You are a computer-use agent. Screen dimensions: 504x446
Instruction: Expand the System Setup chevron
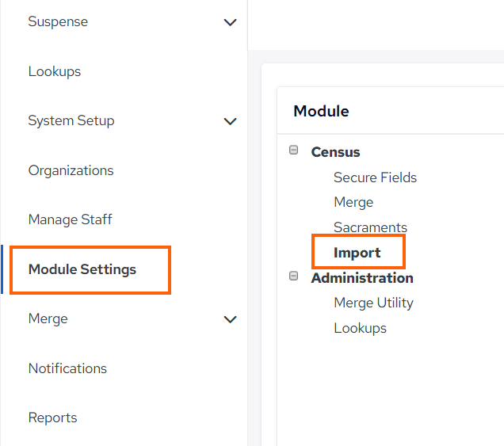[x=230, y=121]
